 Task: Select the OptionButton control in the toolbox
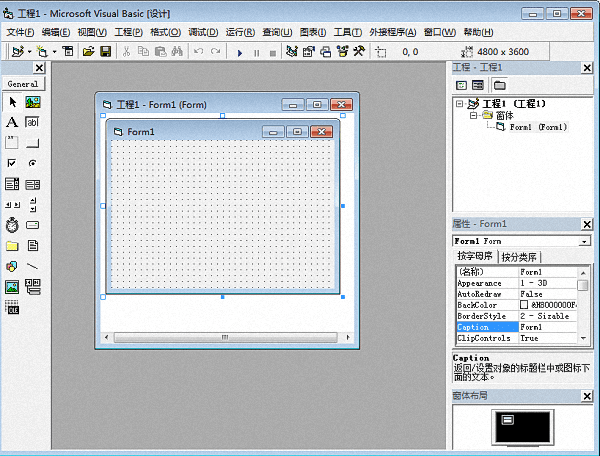32,162
